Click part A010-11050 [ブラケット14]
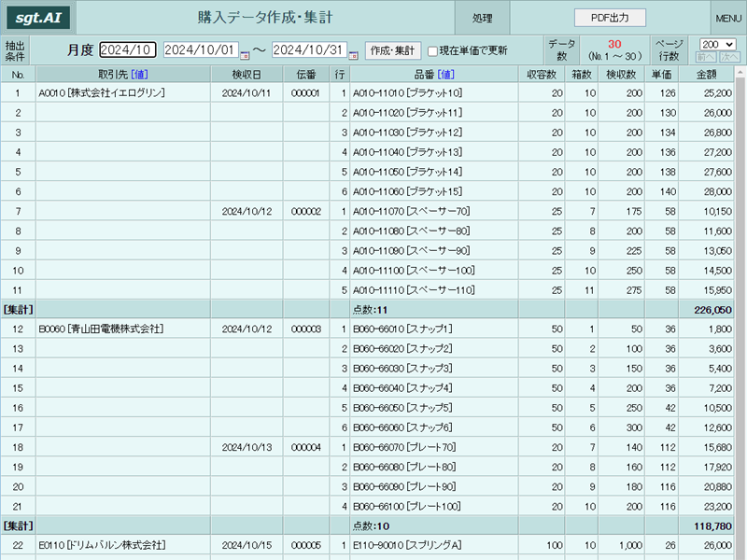747x560 pixels. coord(407,172)
